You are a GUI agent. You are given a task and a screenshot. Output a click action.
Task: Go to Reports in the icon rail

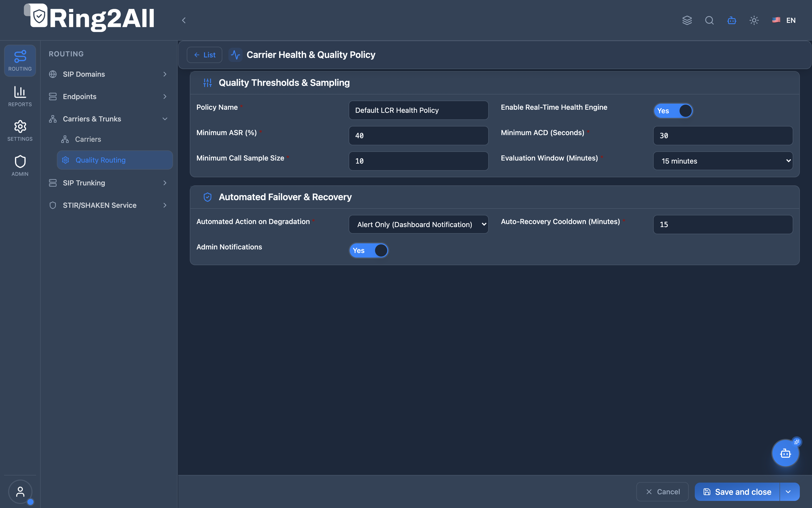(20, 96)
